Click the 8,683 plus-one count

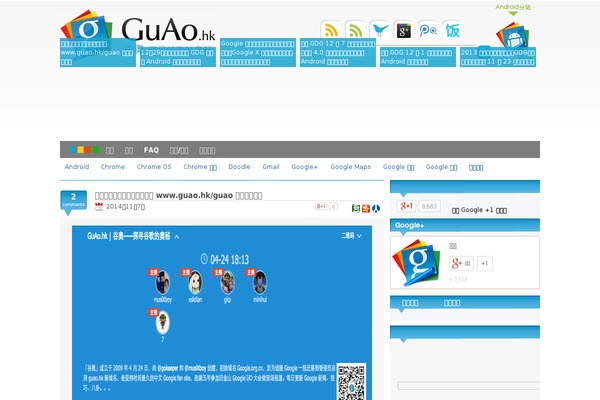click(x=429, y=206)
